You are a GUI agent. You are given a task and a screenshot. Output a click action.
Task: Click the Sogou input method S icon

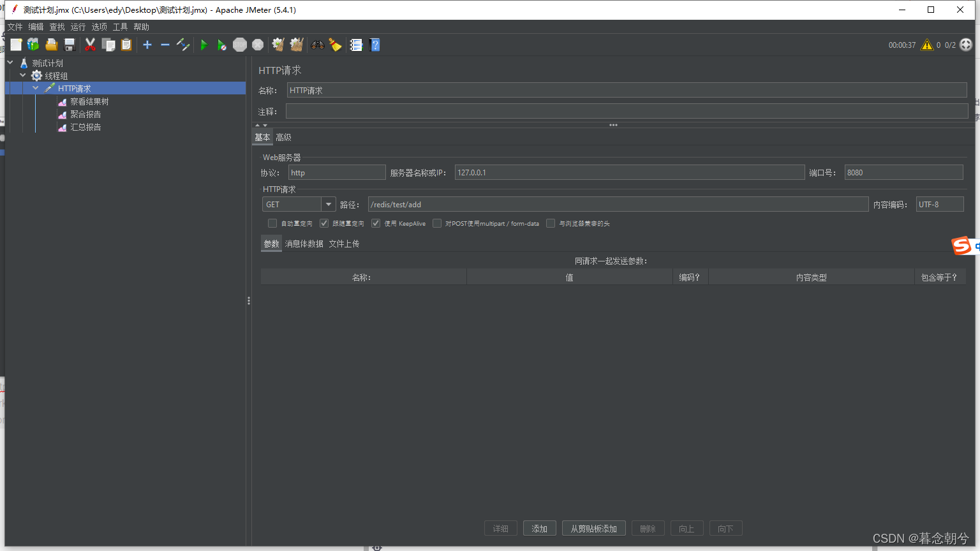tap(961, 246)
